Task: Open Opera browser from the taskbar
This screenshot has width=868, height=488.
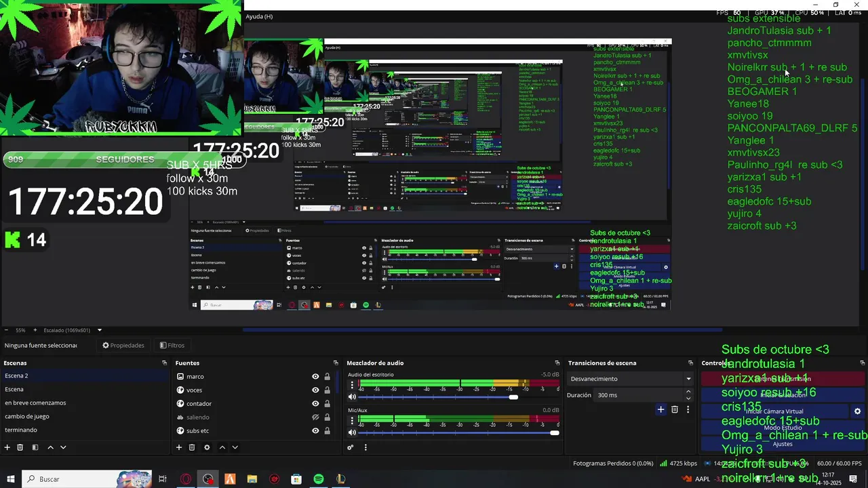Action: 186,479
